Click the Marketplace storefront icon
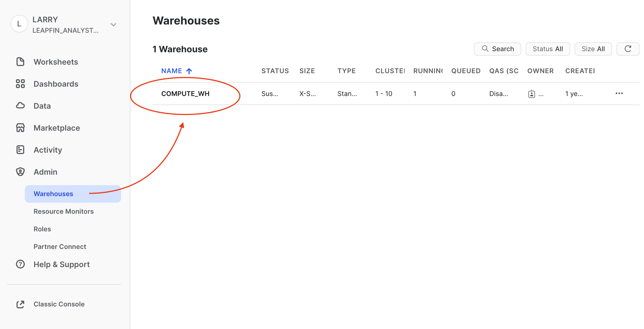This screenshot has height=329, width=644. pyautogui.click(x=20, y=128)
